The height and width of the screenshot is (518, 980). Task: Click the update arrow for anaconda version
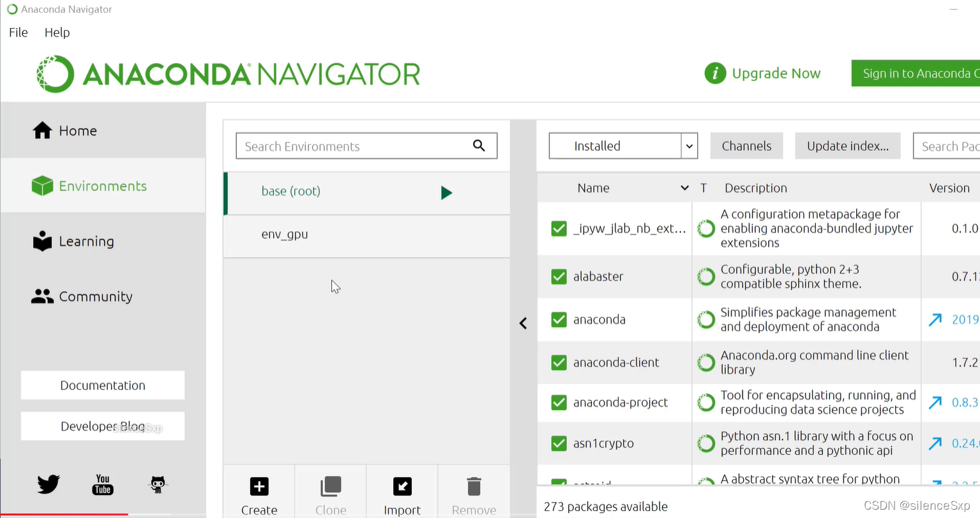(935, 319)
